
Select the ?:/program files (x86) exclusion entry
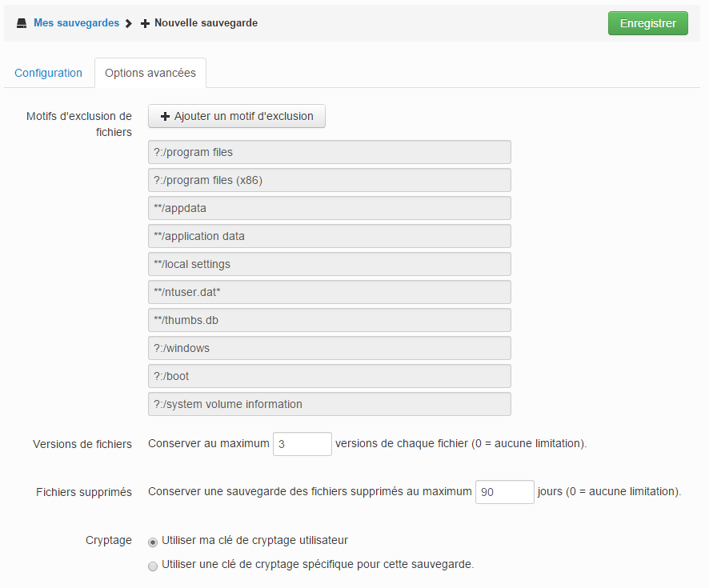[330, 180]
